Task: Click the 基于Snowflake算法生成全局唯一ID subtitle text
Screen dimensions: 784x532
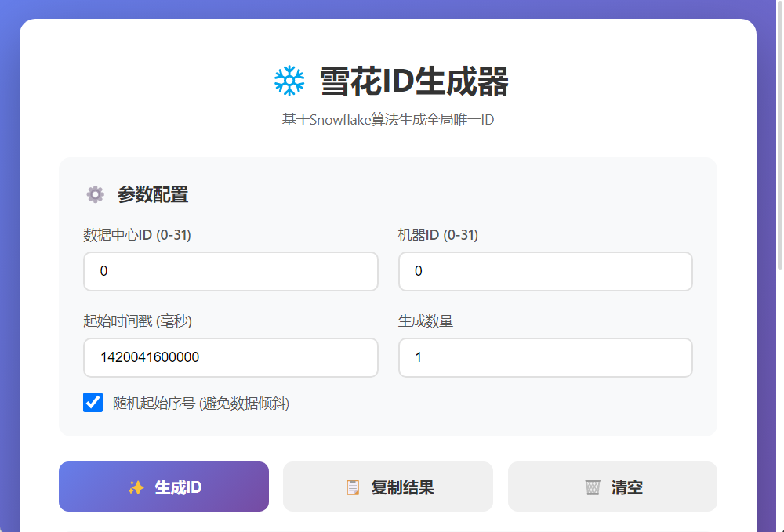Action: (x=388, y=120)
